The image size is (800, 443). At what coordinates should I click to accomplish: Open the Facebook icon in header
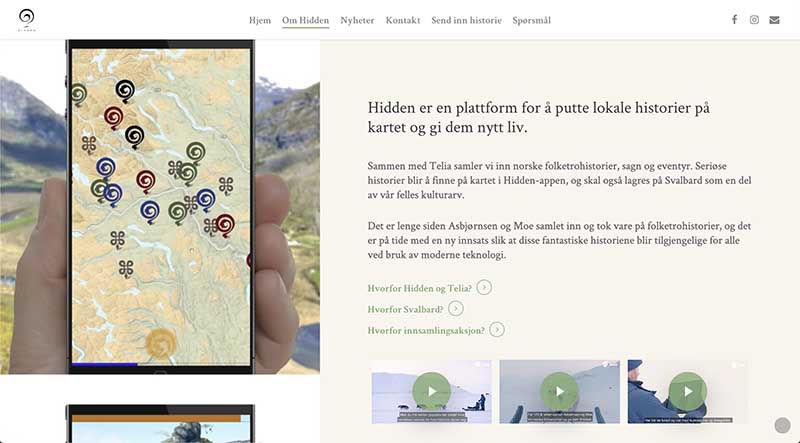tap(734, 19)
